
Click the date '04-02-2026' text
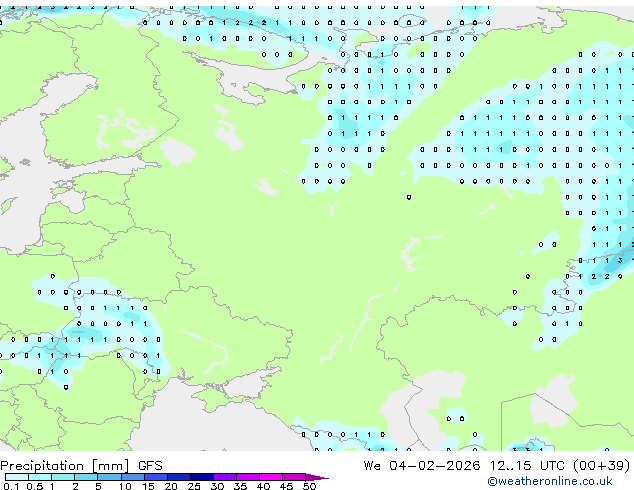coord(435,466)
